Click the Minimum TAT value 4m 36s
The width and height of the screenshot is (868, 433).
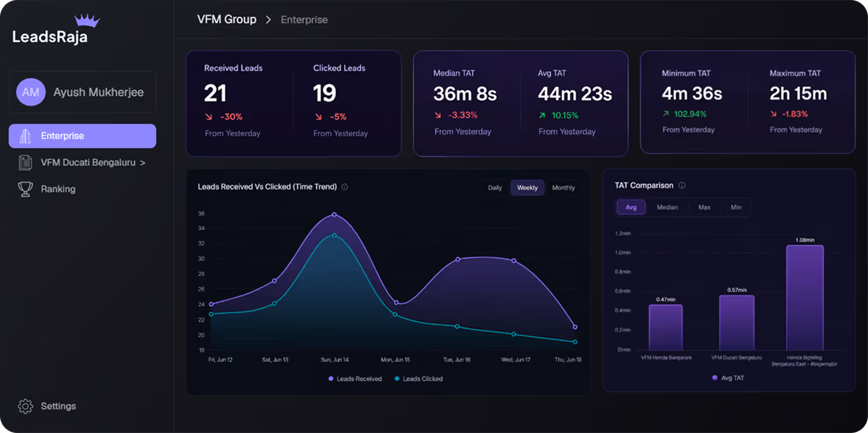pos(692,93)
